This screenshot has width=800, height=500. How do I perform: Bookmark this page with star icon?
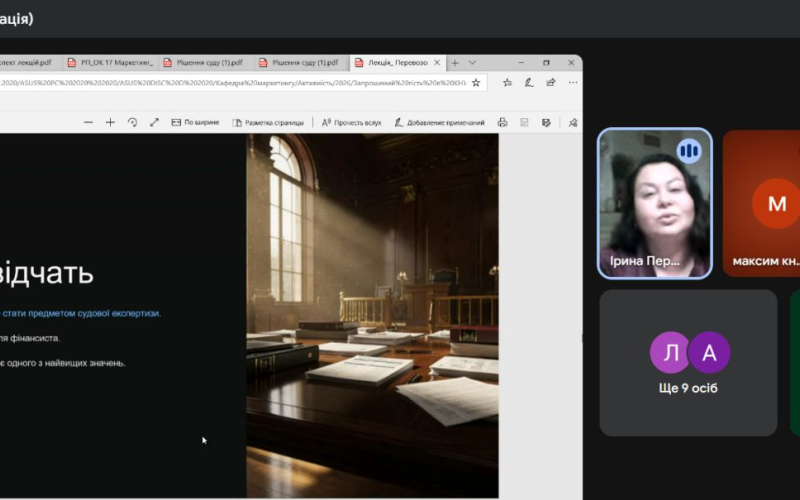(476, 83)
